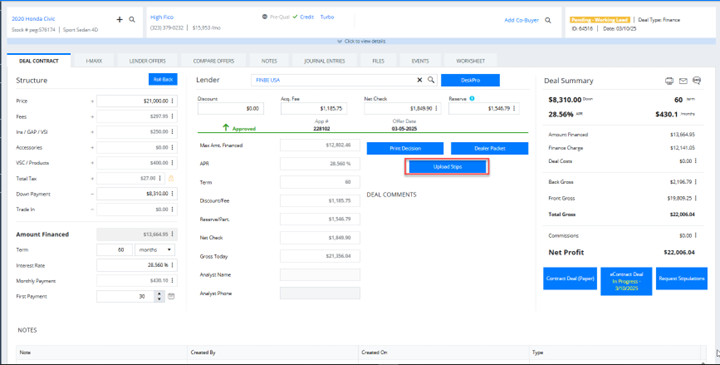Click the Contract Deal (Paper) button
This screenshot has height=365, width=720.
[x=570, y=279]
